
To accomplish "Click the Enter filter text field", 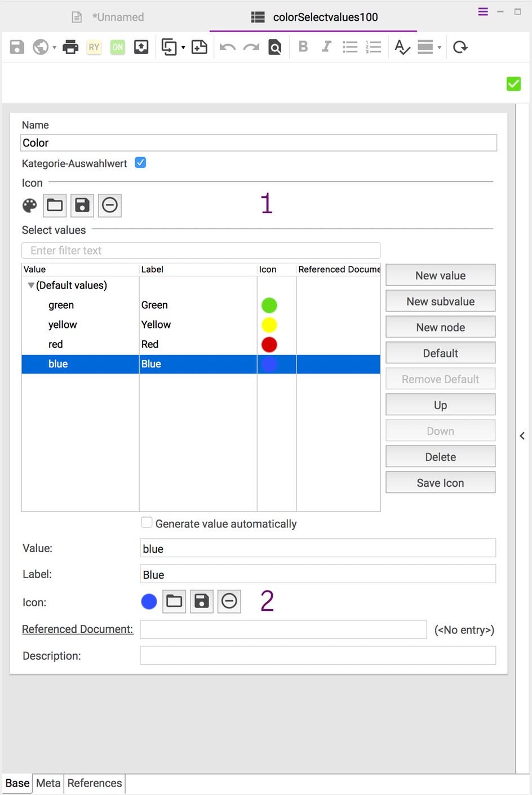I will click(201, 250).
